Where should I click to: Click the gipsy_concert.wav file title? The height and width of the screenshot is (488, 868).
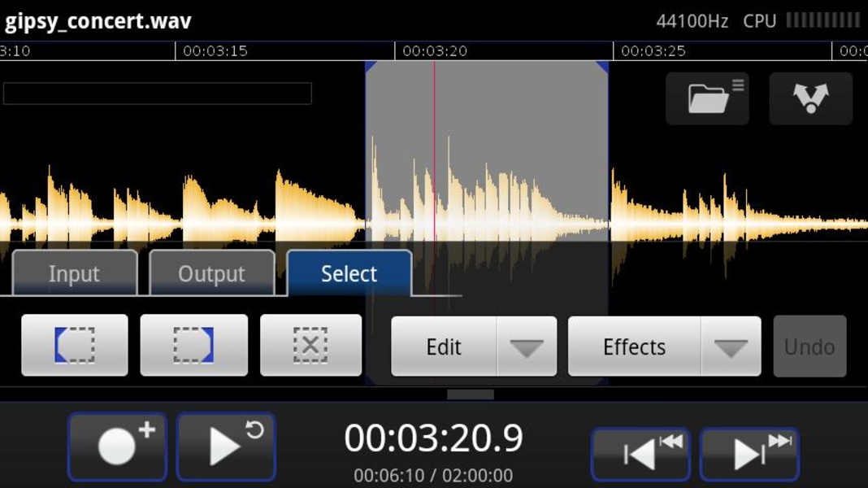click(x=98, y=21)
